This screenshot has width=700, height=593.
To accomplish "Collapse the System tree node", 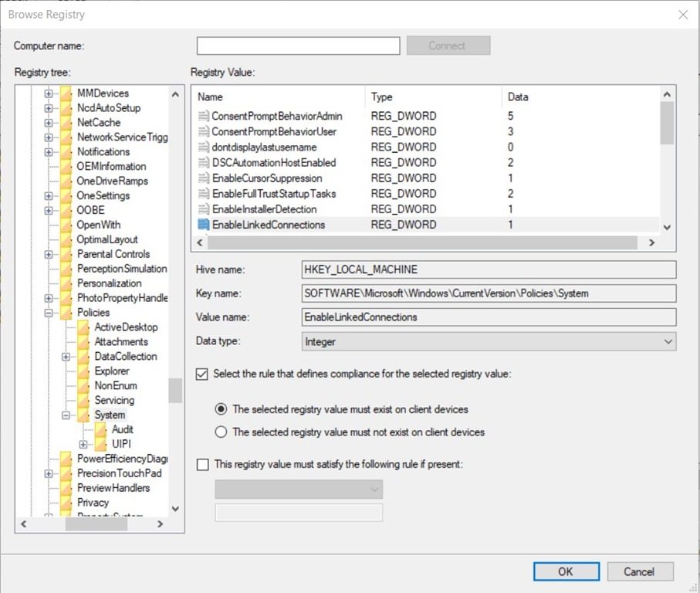I will pos(66,415).
